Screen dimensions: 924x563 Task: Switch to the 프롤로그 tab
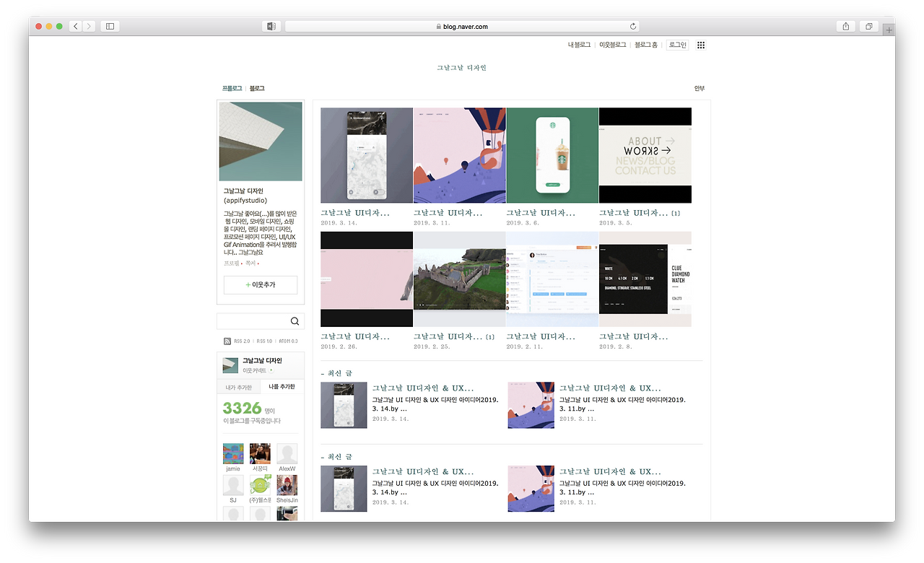[x=231, y=87]
